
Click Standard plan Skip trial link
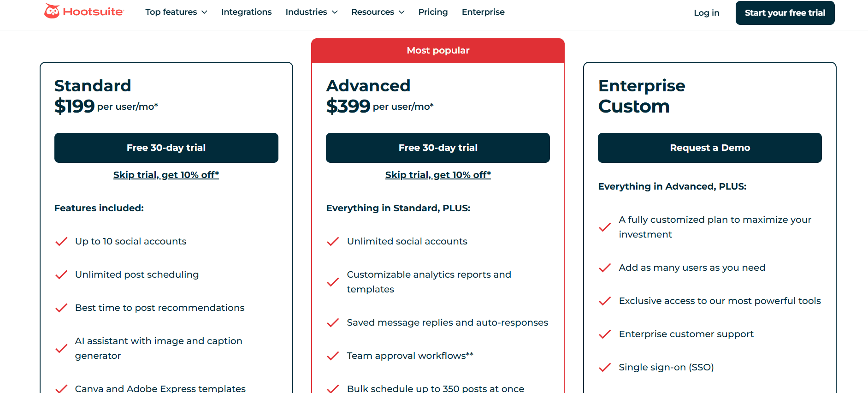click(x=166, y=175)
